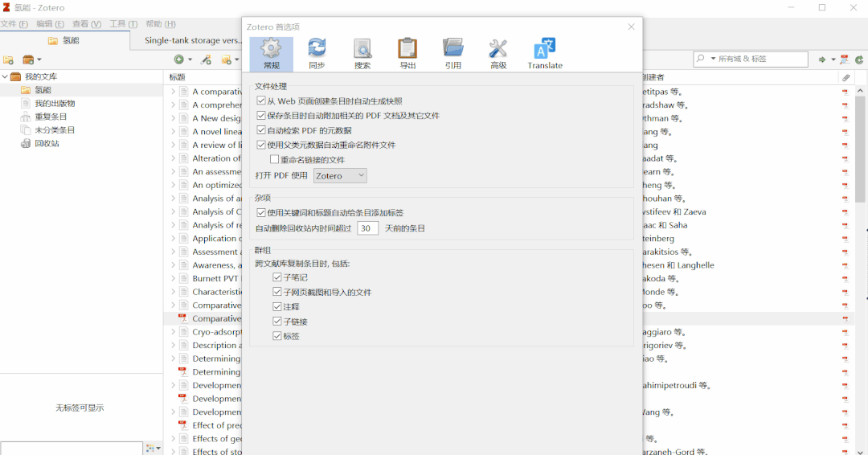Image resolution: width=868 pixels, height=455 pixels.
Task: Expand the 'Burnett PVT' item row
Action: point(173,278)
